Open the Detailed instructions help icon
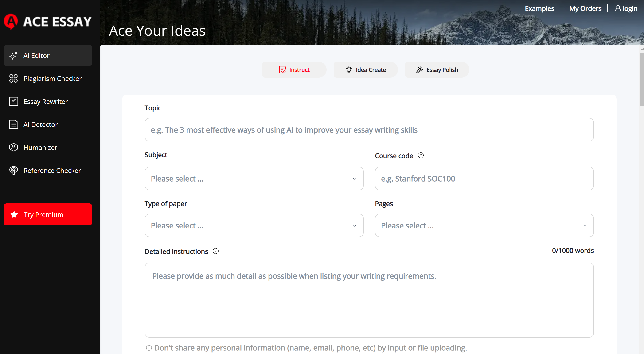644x354 pixels. coord(215,251)
